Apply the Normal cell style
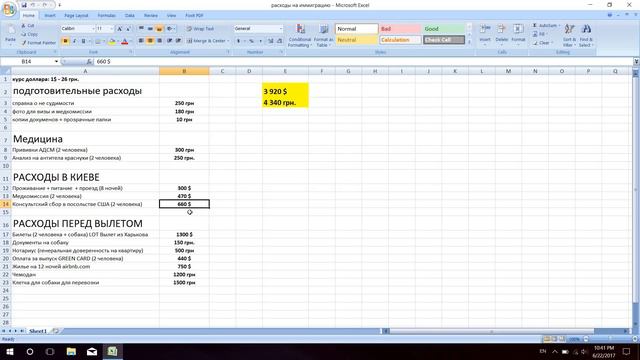 coord(357,29)
